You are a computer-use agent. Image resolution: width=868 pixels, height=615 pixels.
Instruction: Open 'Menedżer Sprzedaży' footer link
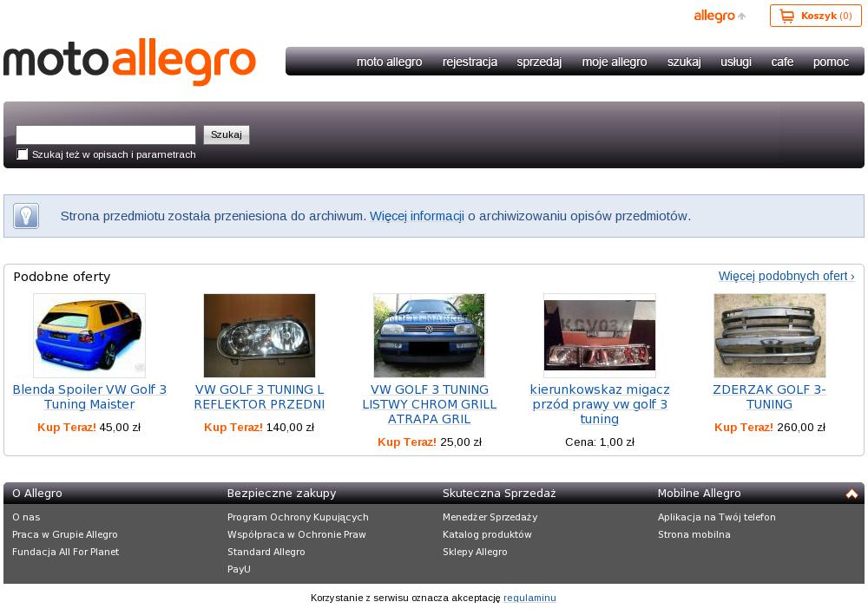tap(490, 518)
